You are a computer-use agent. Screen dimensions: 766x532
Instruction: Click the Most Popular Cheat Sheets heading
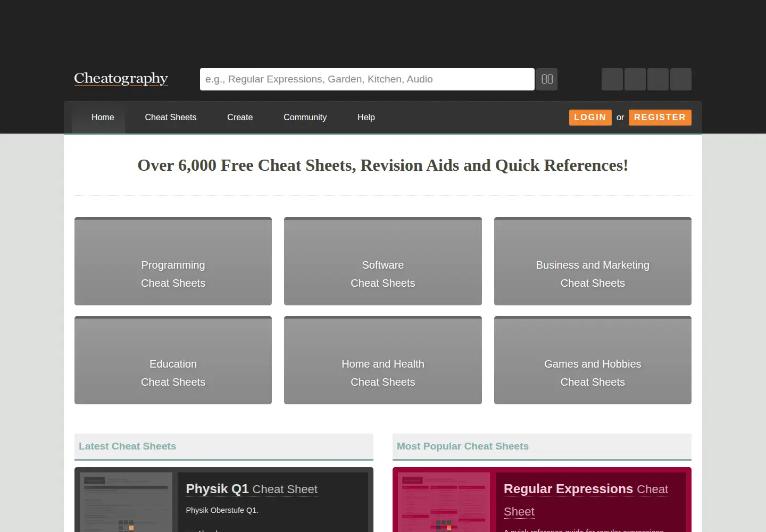click(x=463, y=446)
